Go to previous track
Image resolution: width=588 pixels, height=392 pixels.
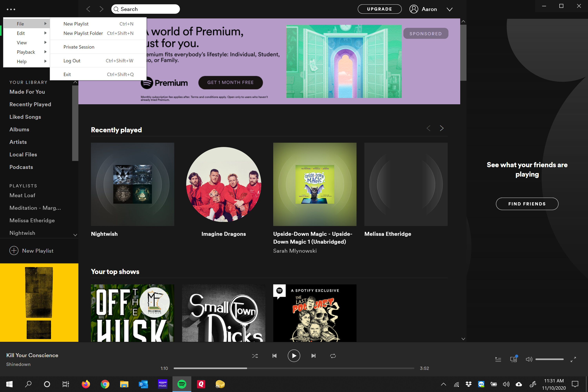[x=274, y=356]
